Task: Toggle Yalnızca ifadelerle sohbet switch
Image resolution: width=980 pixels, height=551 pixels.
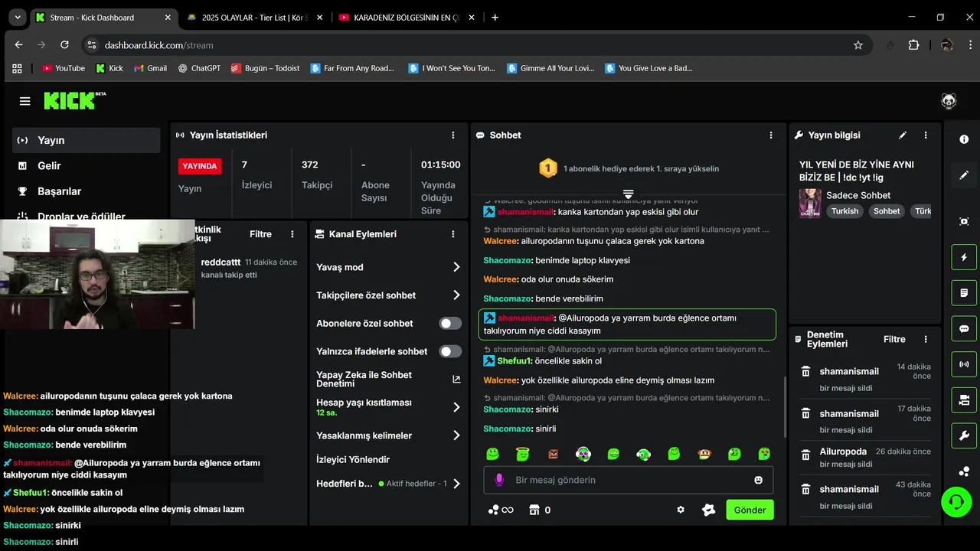Action: coord(450,351)
